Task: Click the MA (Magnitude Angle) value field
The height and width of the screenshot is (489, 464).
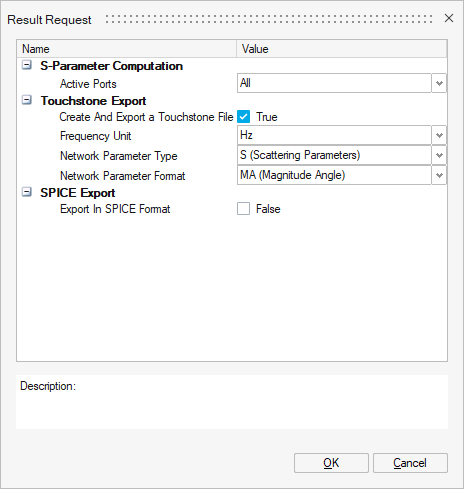Action: (x=334, y=175)
